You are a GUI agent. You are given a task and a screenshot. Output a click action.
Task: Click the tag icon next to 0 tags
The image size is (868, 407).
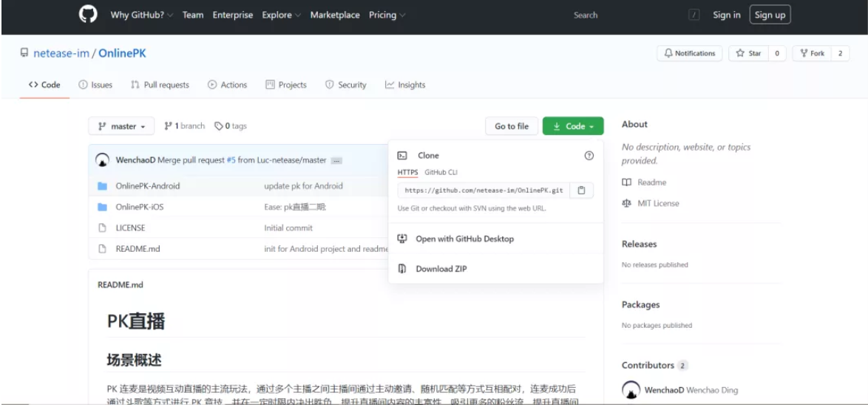[x=219, y=126]
